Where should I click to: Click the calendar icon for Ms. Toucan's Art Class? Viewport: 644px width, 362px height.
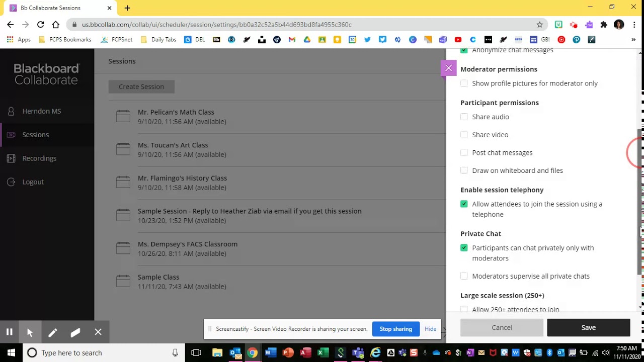point(123,149)
